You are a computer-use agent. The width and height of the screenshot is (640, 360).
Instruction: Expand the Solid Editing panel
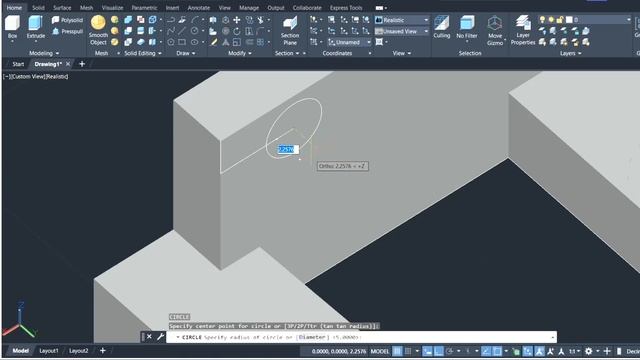pos(143,53)
